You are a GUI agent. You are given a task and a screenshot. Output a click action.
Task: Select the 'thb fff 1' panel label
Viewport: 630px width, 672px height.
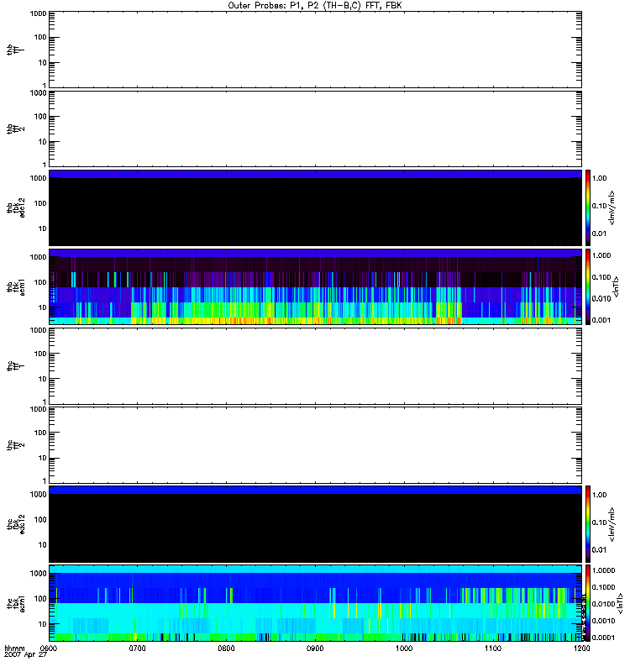point(15,50)
